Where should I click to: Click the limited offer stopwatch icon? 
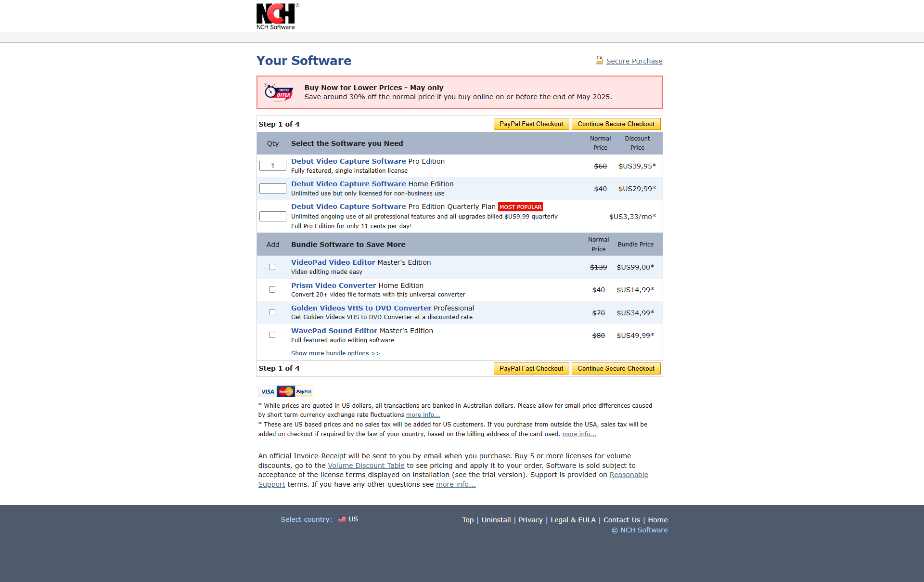[x=279, y=92]
